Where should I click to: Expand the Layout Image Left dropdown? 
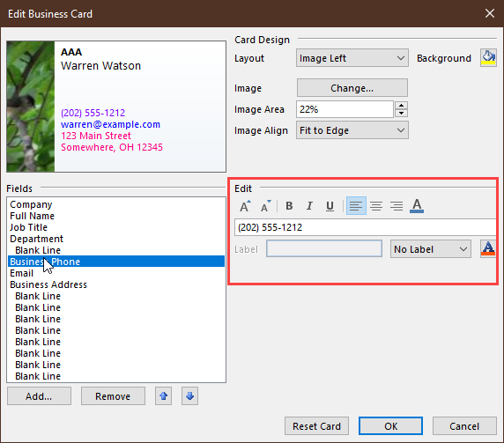tap(352, 58)
